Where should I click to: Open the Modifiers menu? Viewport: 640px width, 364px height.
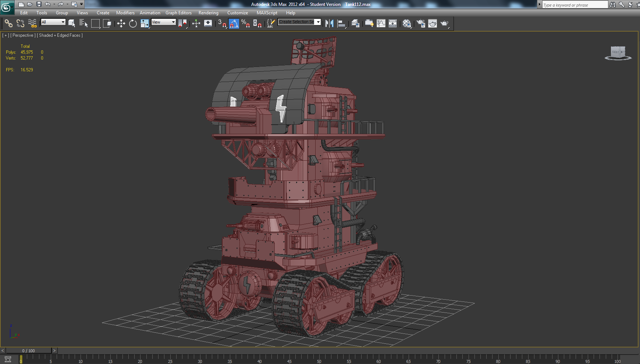point(125,13)
